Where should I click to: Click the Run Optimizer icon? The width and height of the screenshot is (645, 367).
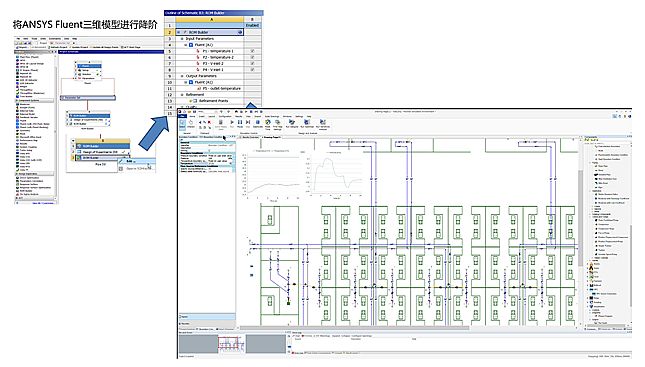(306, 122)
